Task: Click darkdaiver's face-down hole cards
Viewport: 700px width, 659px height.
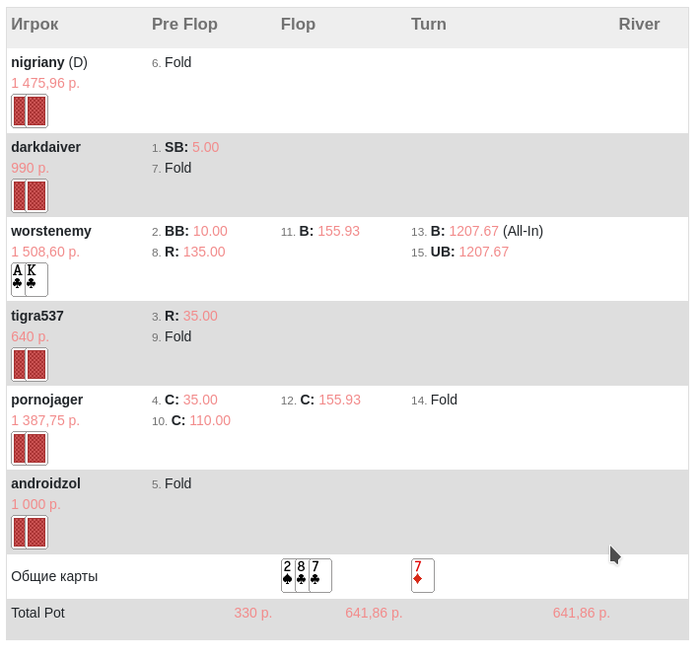Action: point(29,196)
